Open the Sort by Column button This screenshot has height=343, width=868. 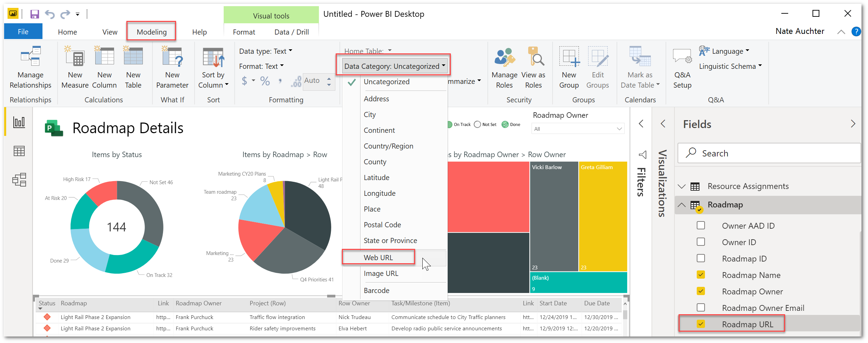click(x=213, y=67)
